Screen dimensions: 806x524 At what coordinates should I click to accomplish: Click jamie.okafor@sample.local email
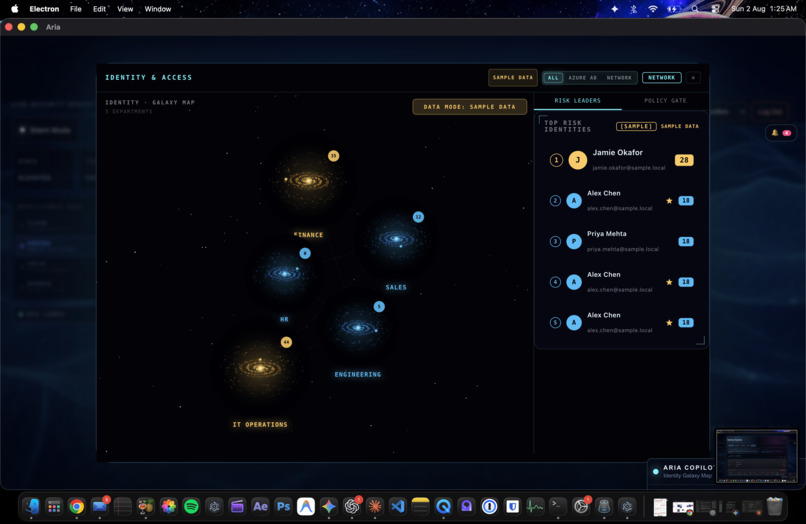(629, 168)
